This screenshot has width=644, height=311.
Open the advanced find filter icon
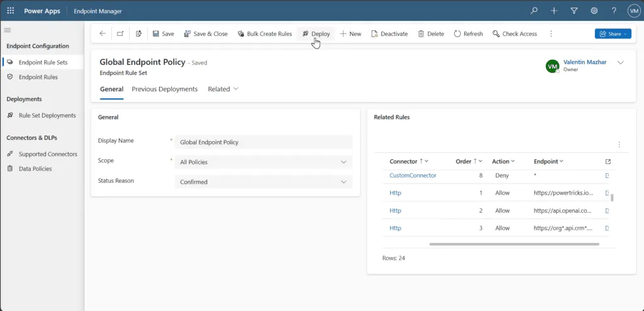point(574,11)
